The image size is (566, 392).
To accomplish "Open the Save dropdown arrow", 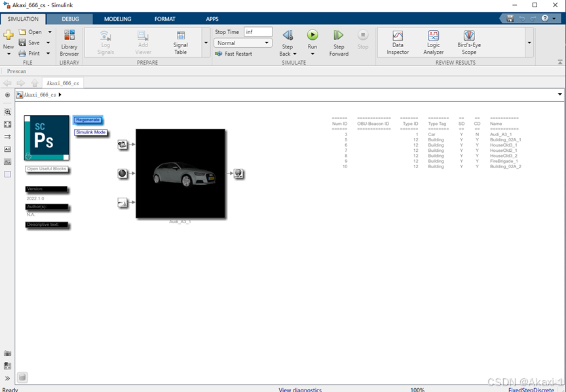I will tap(48, 43).
